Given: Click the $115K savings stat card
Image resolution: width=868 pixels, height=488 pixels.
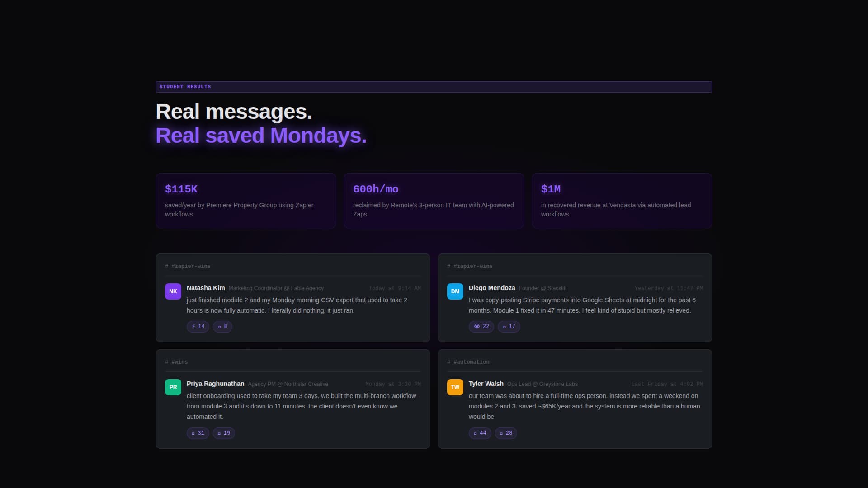Looking at the screenshot, I should click(x=245, y=201).
